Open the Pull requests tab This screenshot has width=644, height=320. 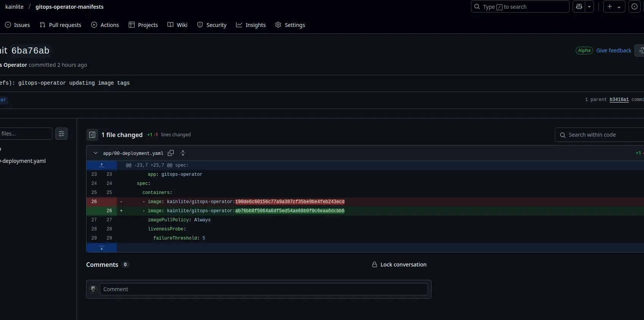coord(60,25)
